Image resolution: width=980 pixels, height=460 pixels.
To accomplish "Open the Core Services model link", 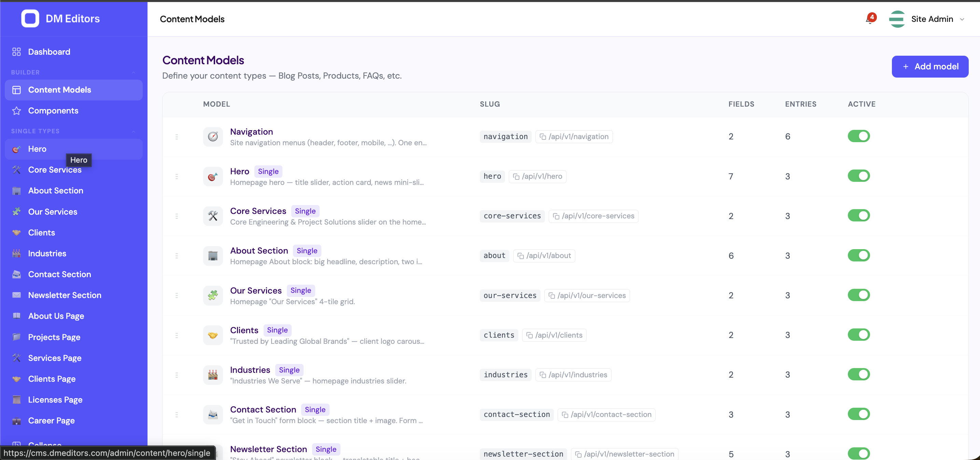I will pos(258,211).
